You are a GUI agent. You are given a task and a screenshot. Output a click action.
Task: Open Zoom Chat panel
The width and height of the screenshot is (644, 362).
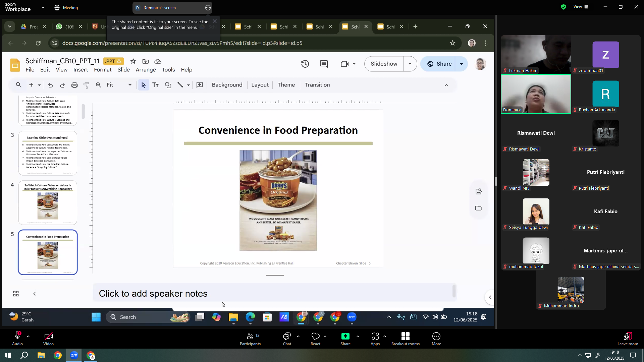point(287,339)
